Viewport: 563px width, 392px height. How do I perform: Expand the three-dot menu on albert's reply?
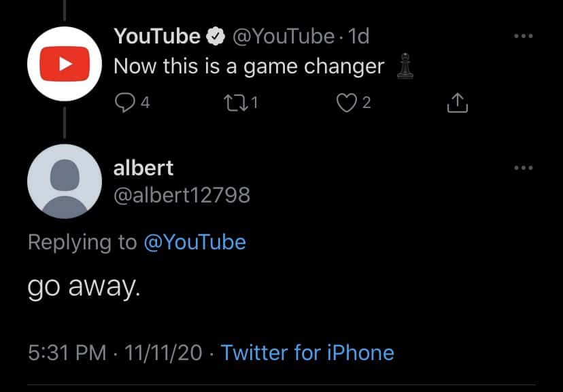tap(523, 168)
